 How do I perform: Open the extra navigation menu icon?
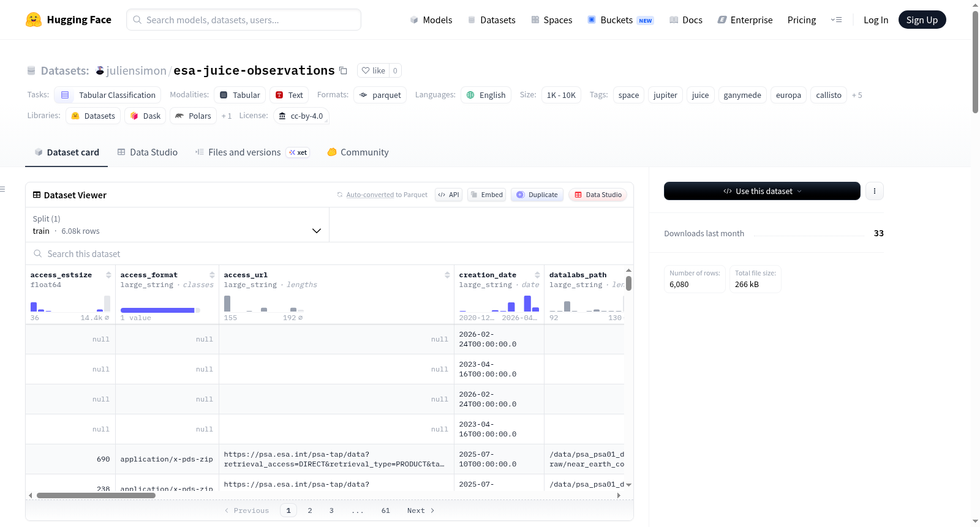(836, 20)
